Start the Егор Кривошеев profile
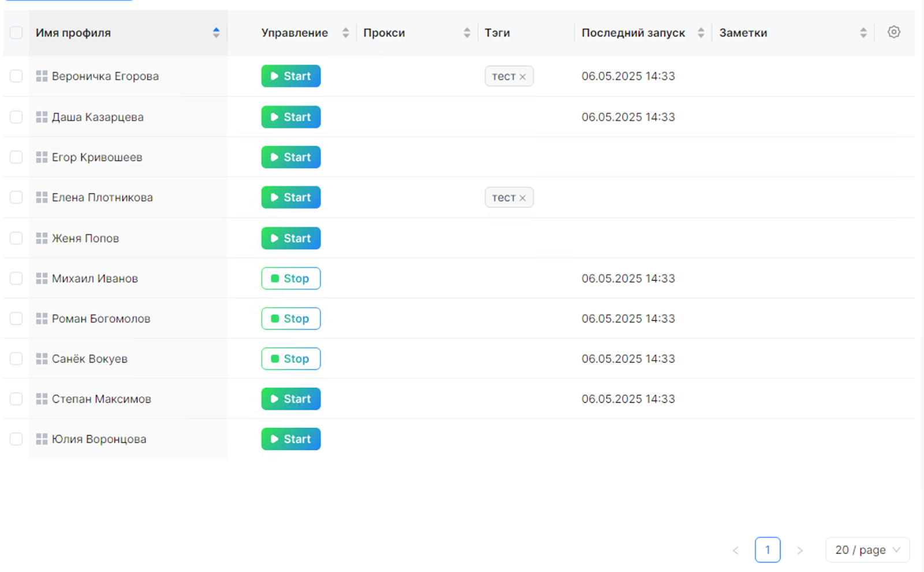 point(291,157)
